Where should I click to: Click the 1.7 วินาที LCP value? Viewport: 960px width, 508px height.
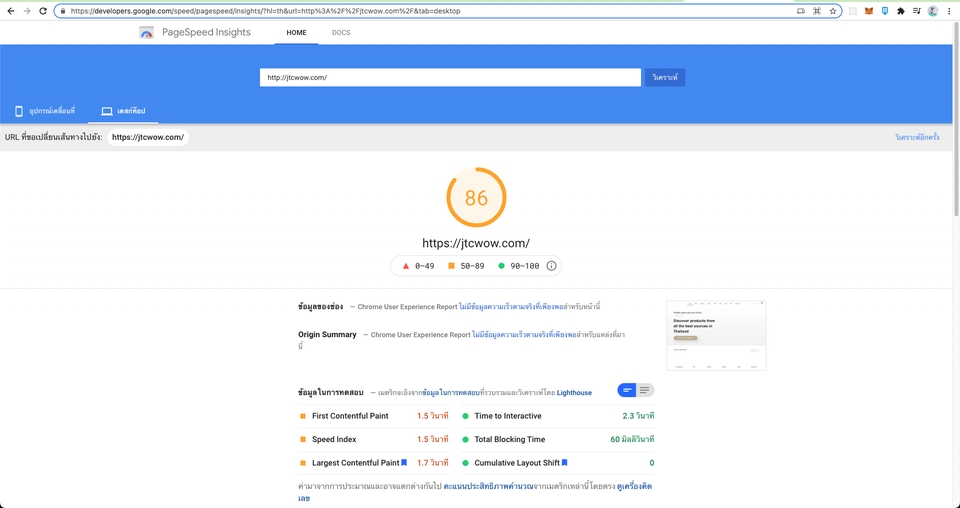click(433, 463)
